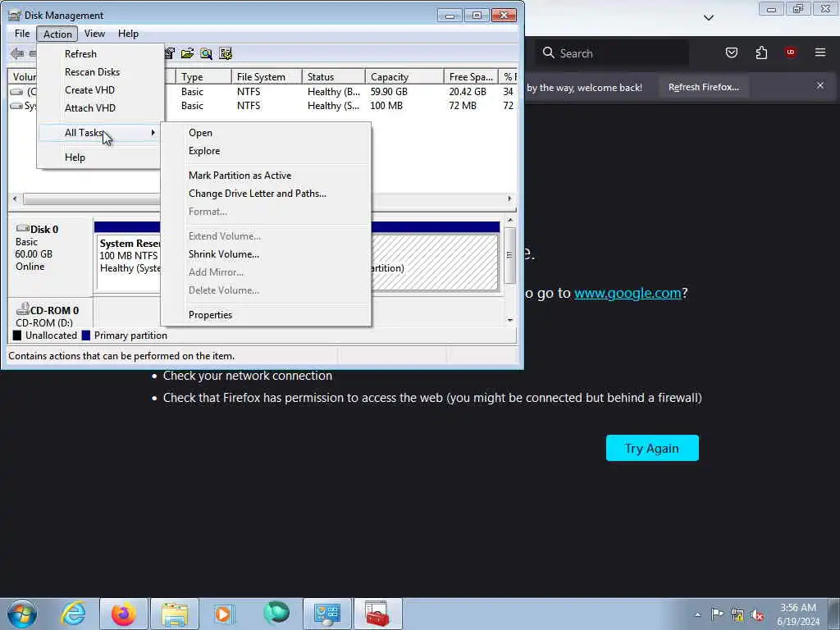The image size is (840, 630).
Task: Open Firefox Pocket save icon
Action: coord(731,52)
